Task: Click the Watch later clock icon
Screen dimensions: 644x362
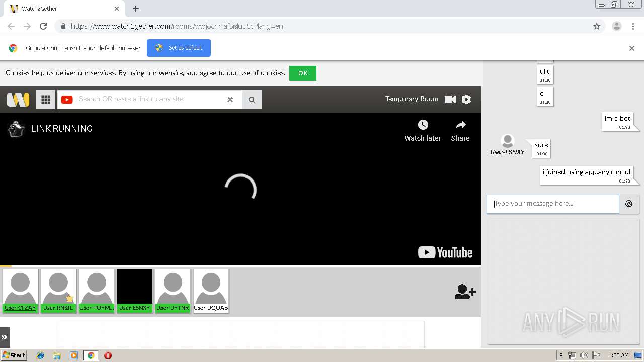Action: (x=423, y=125)
